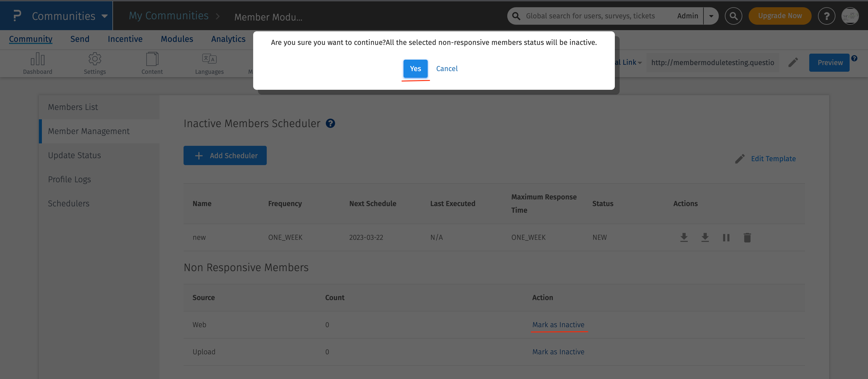Pause the "new" scheduler
This screenshot has height=379, width=868.
[726, 237]
